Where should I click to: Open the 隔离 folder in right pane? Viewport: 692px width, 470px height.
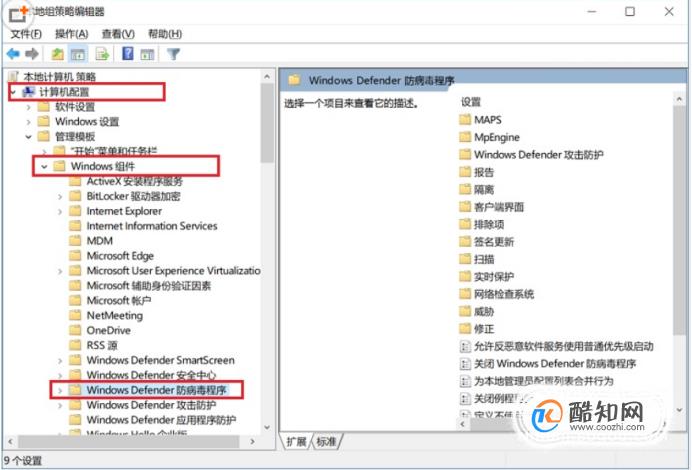[x=484, y=190]
